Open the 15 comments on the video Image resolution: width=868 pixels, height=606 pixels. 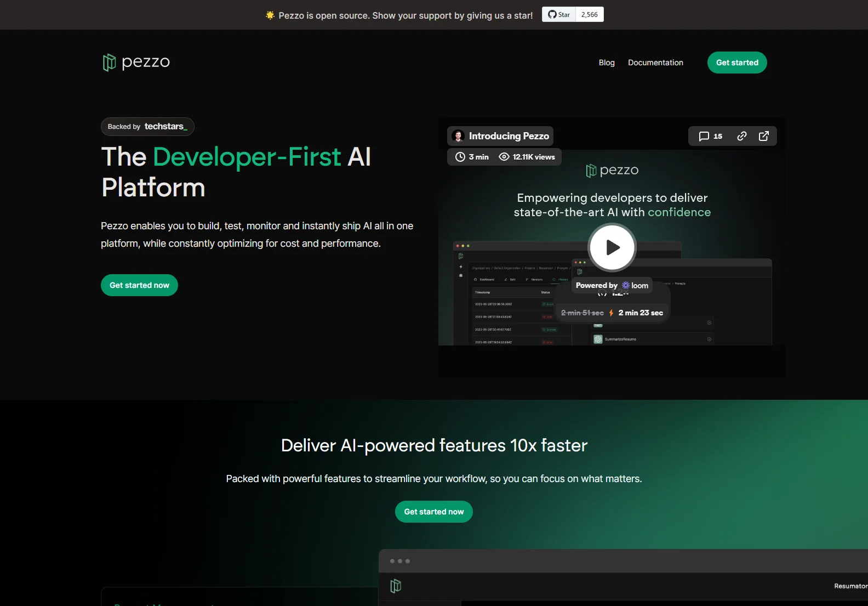coord(711,136)
